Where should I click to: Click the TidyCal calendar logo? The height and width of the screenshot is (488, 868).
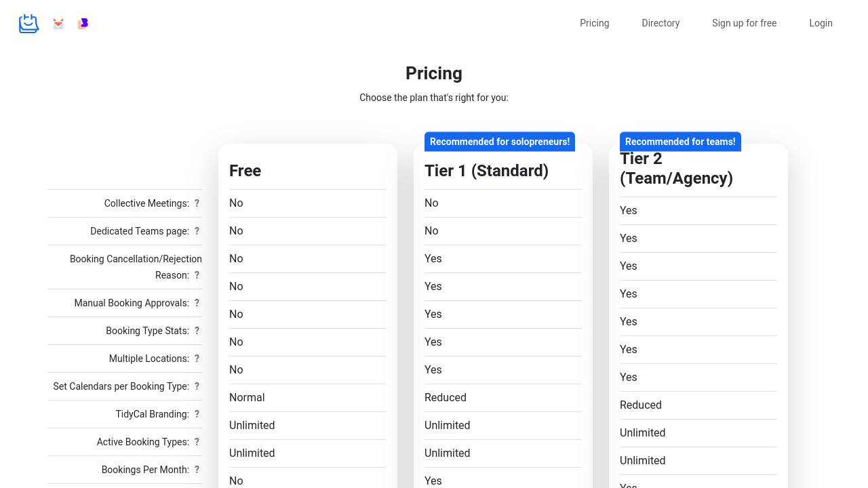click(x=28, y=24)
